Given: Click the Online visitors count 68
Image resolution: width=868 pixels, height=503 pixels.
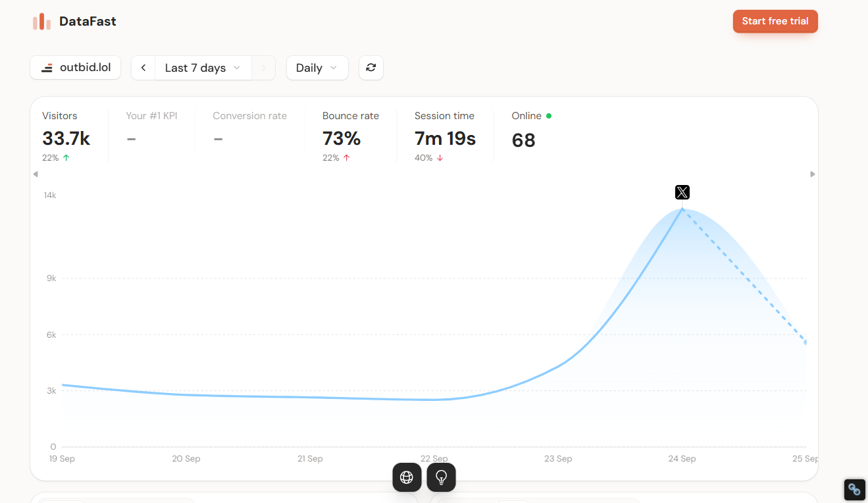Looking at the screenshot, I should pos(524,140).
